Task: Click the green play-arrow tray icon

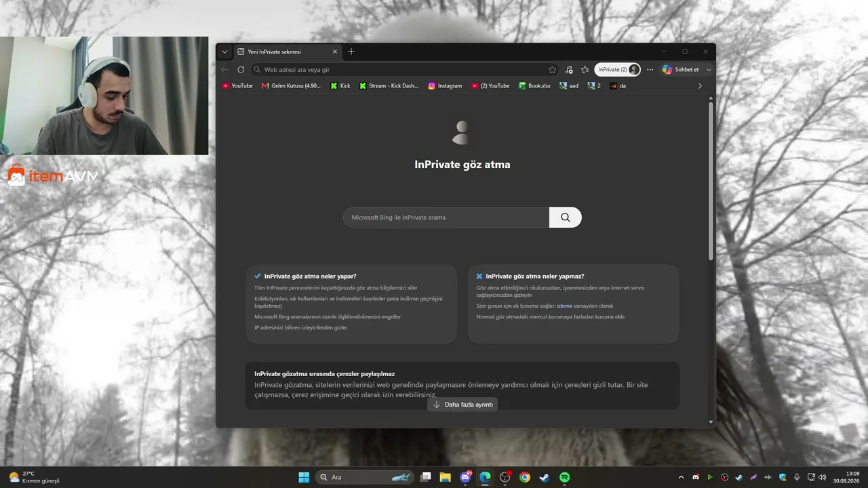Action: coord(710,477)
